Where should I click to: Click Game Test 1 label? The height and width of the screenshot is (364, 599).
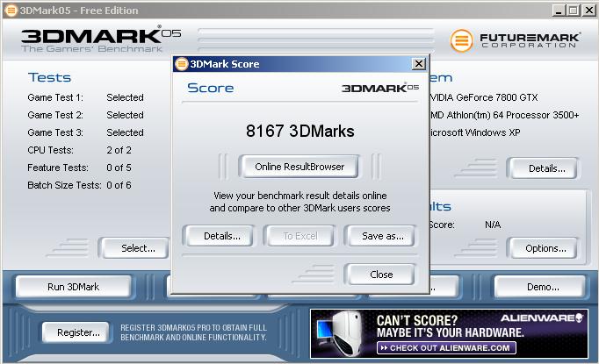55,97
